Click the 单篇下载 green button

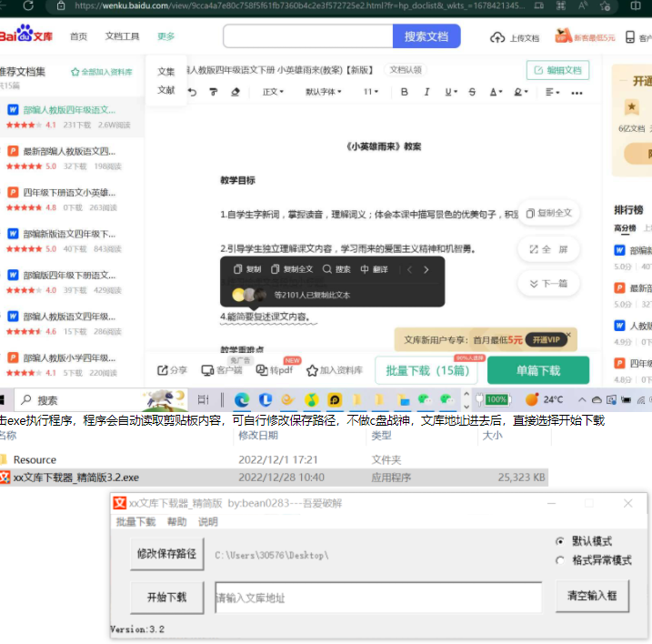tap(538, 370)
